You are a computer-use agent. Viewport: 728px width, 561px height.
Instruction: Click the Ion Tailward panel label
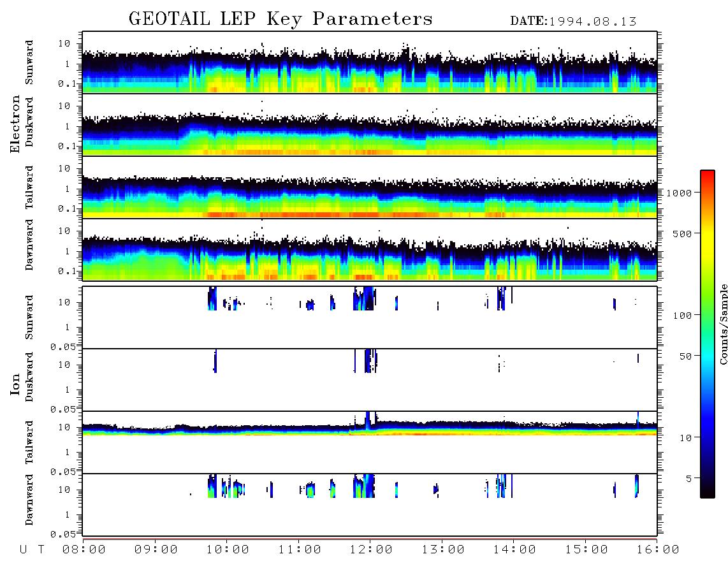point(29,442)
